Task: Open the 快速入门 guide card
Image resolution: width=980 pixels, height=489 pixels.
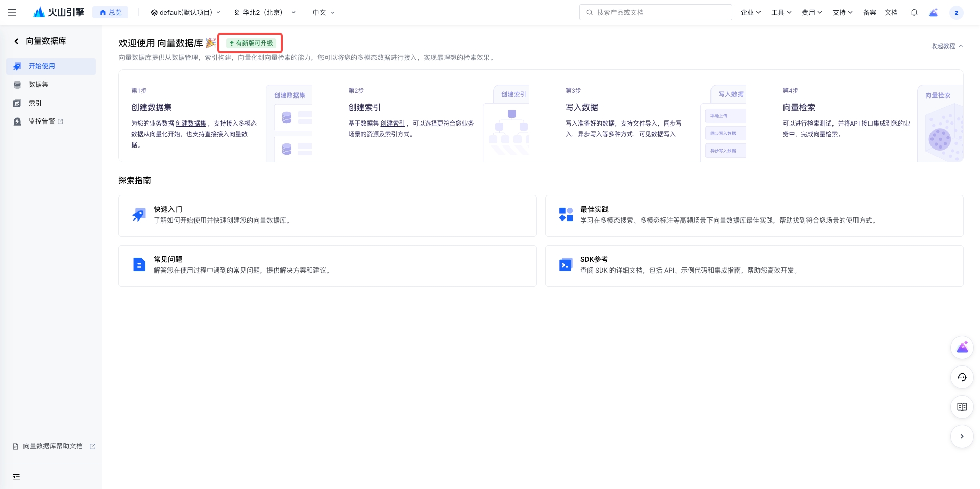Action: click(327, 215)
